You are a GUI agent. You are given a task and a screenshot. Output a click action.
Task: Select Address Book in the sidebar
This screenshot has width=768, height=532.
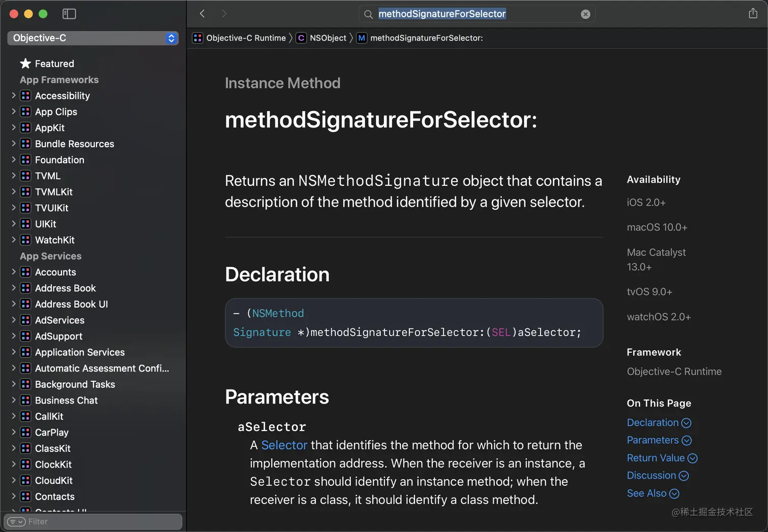point(66,288)
